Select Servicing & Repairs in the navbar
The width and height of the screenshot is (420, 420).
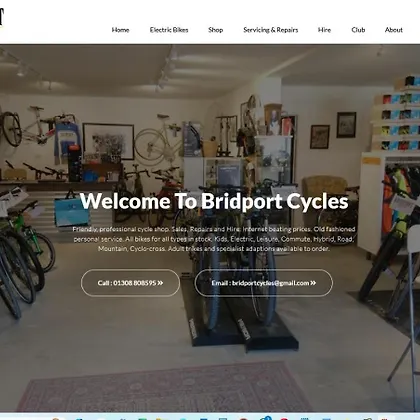tap(271, 30)
